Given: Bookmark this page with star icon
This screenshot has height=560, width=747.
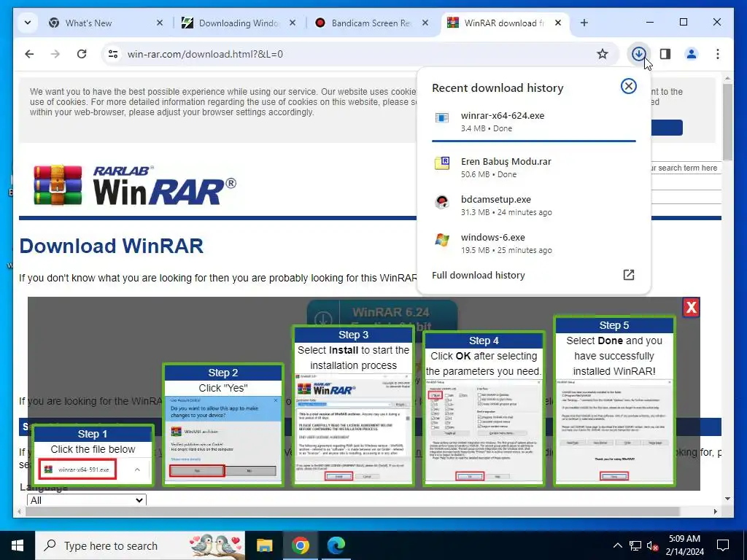Looking at the screenshot, I should pyautogui.click(x=602, y=54).
